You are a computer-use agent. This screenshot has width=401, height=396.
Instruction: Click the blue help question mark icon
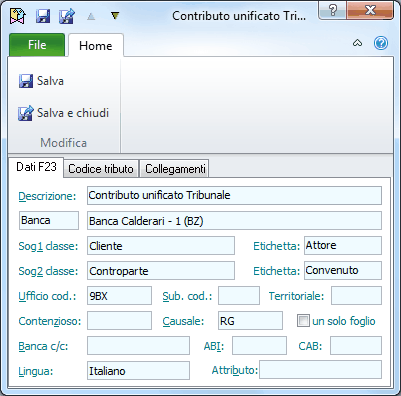381,43
